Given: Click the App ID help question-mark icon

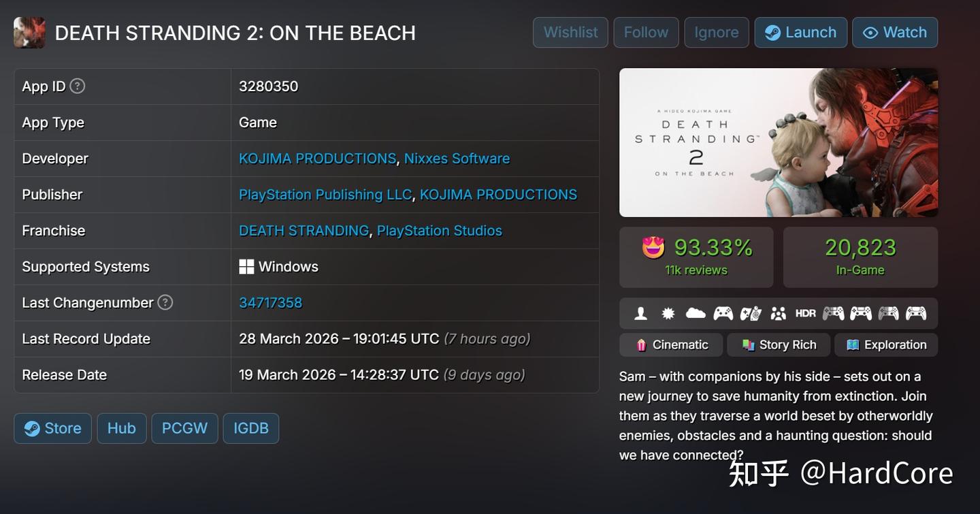Looking at the screenshot, I should [78, 86].
